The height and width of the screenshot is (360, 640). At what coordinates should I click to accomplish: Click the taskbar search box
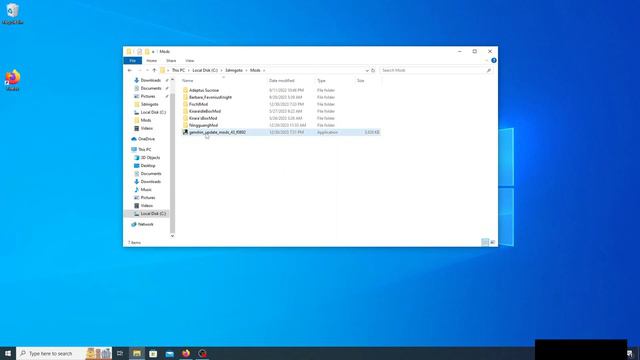64,353
